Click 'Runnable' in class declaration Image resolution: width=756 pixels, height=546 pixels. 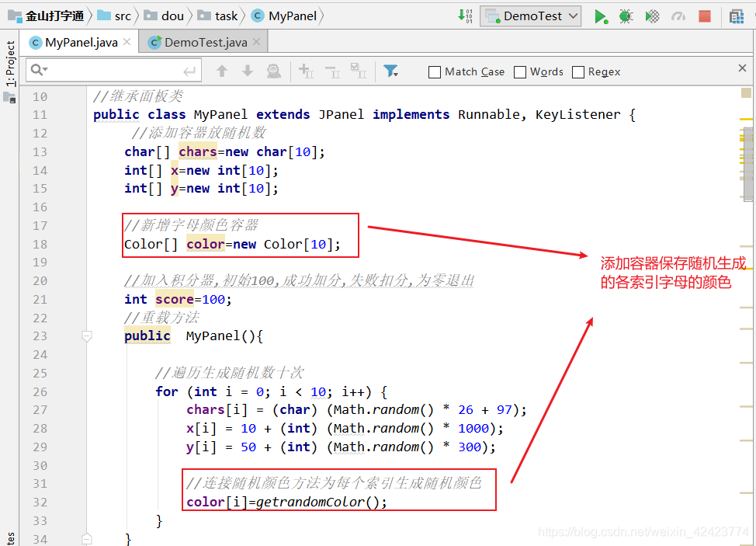(489, 115)
